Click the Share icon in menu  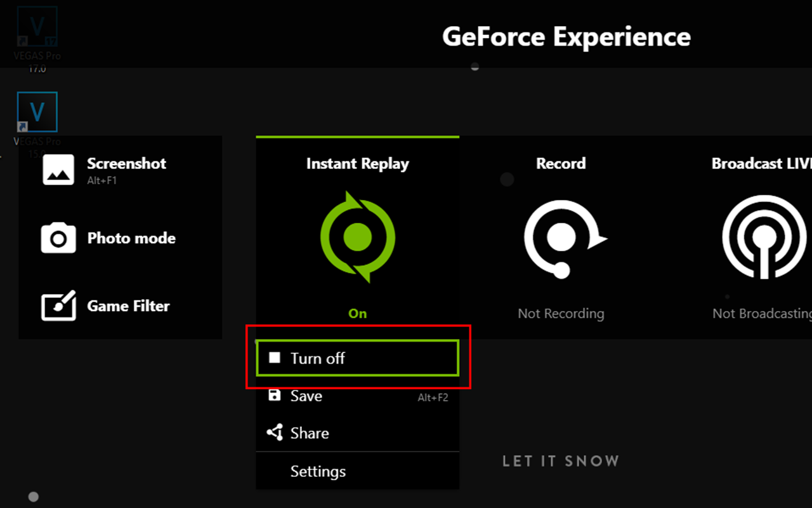click(275, 433)
